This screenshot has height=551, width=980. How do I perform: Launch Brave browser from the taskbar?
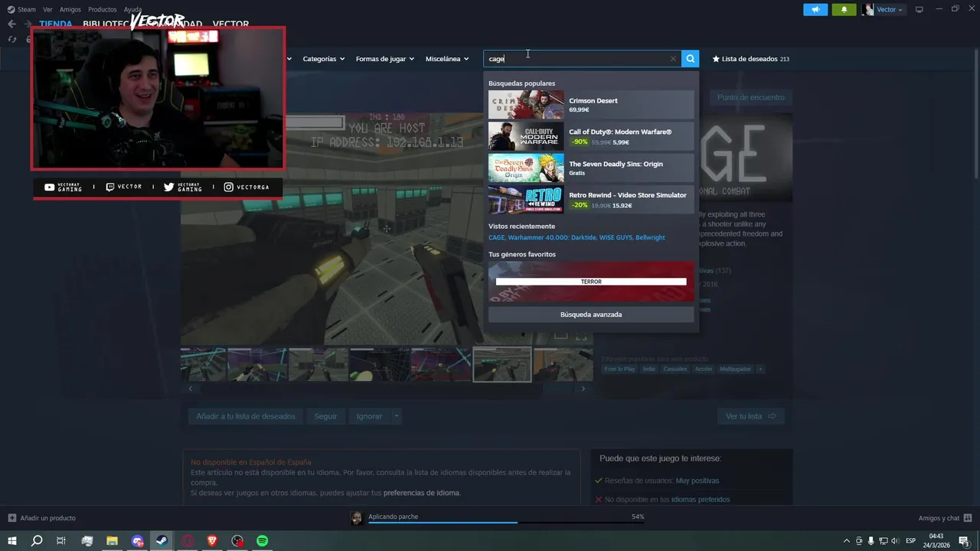pyautogui.click(x=212, y=541)
